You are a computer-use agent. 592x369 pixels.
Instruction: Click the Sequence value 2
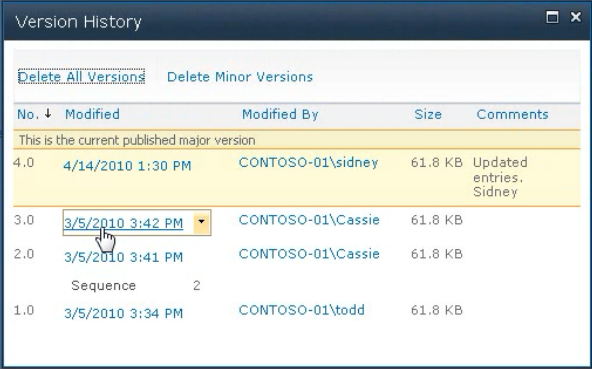click(x=196, y=286)
